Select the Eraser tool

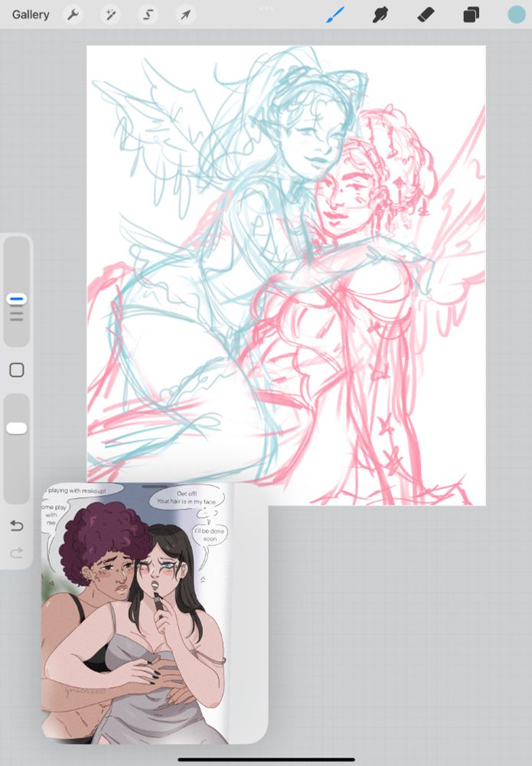[426, 15]
